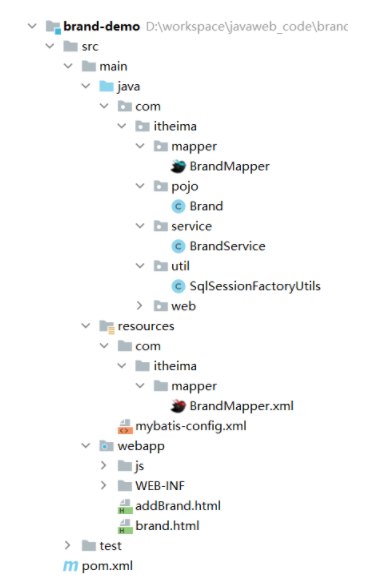Click the MyBatis bird icon beside BrandMapper
Viewport: 366px width, 583px height.
pos(178,166)
